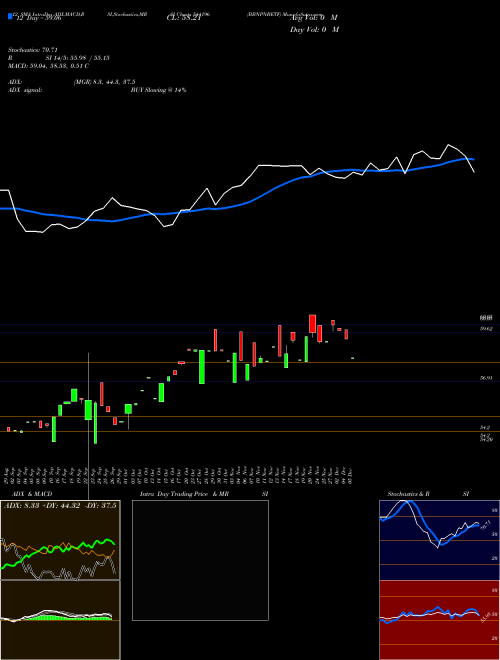
Task: Click the 59.62 price axis label
Action: 486,329
